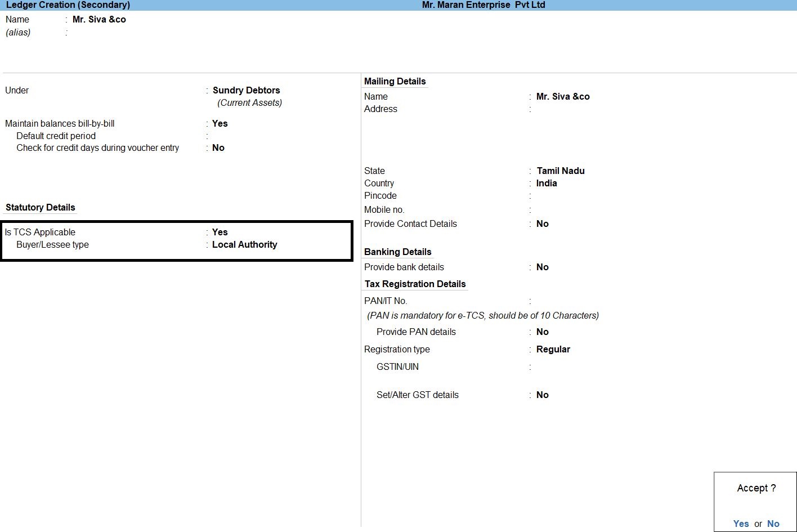Open Registration type Regular selection
The image size is (797, 532).
tap(553, 349)
